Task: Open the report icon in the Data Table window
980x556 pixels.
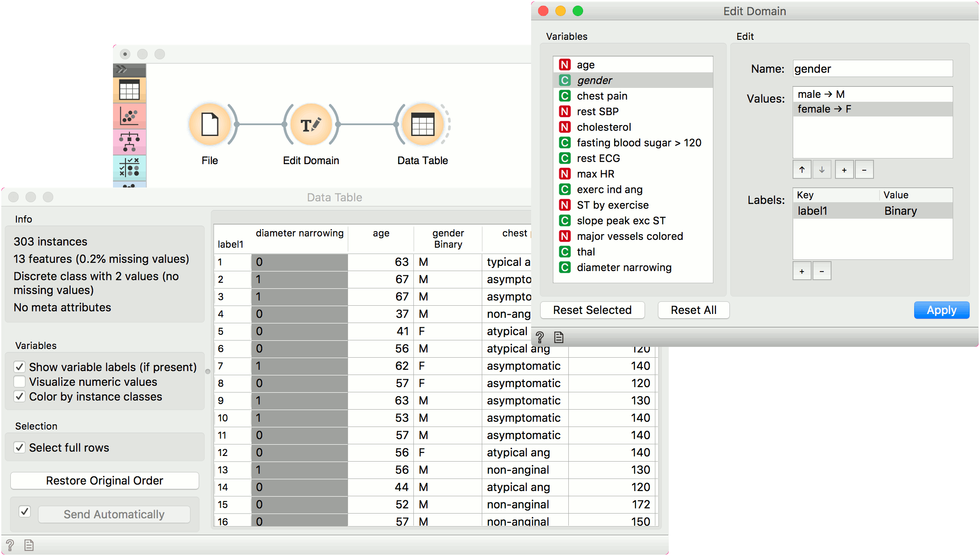Action: 29,545
